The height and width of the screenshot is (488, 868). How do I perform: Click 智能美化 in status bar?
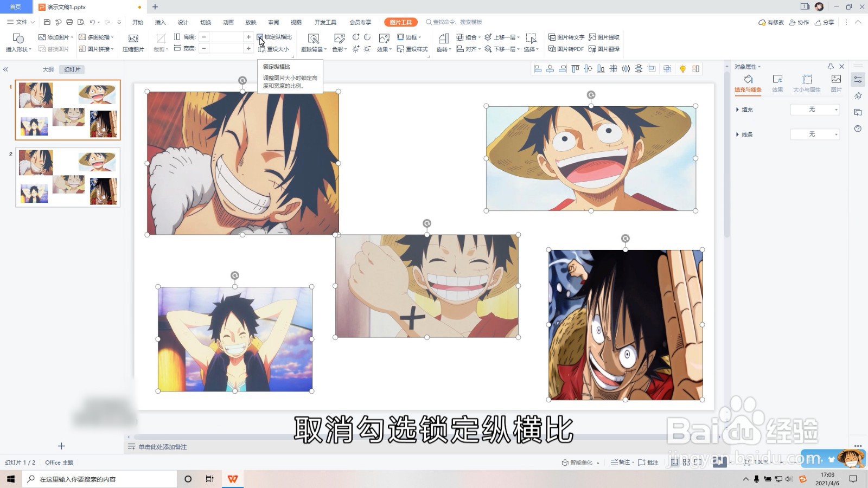[580, 462]
